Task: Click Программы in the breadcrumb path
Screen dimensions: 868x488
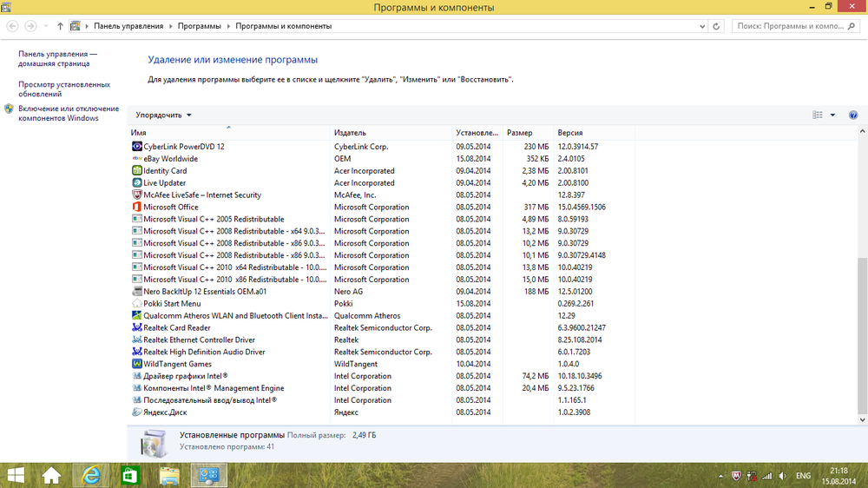Action: coord(200,26)
